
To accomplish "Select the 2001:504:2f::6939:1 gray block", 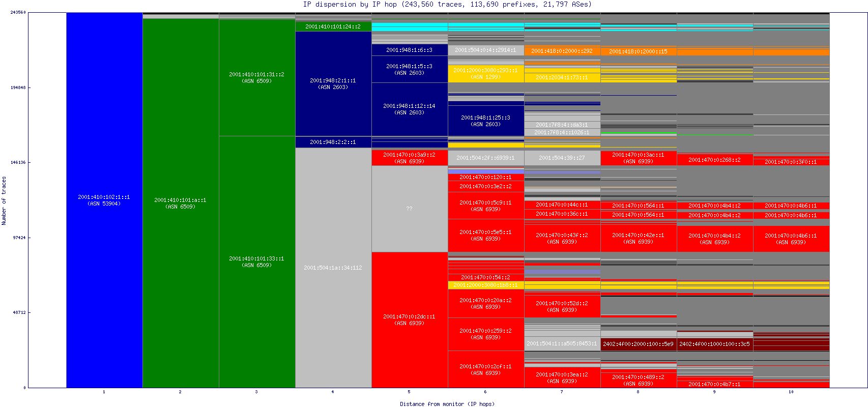I will click(x=486, y=158).
